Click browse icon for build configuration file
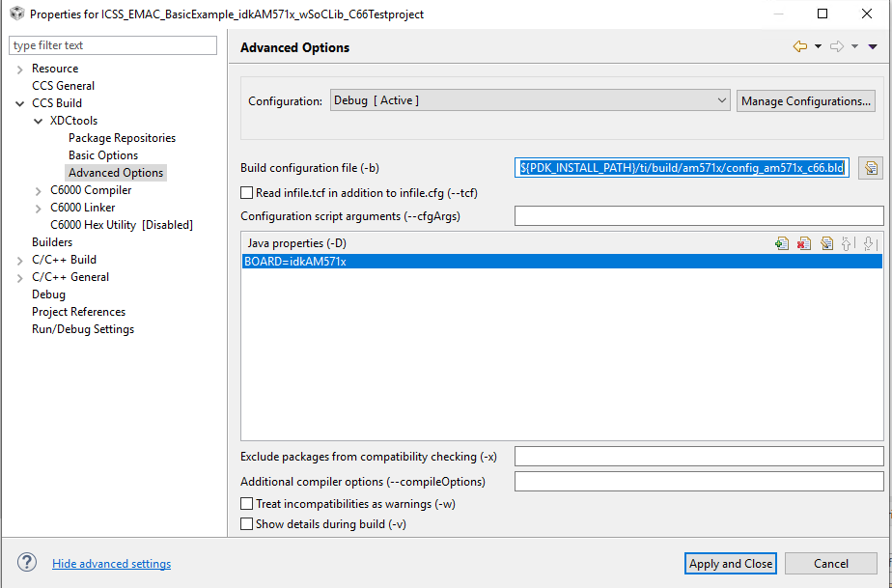The height and width of the screenshot is (588, 892). click(x=871, y=168)
